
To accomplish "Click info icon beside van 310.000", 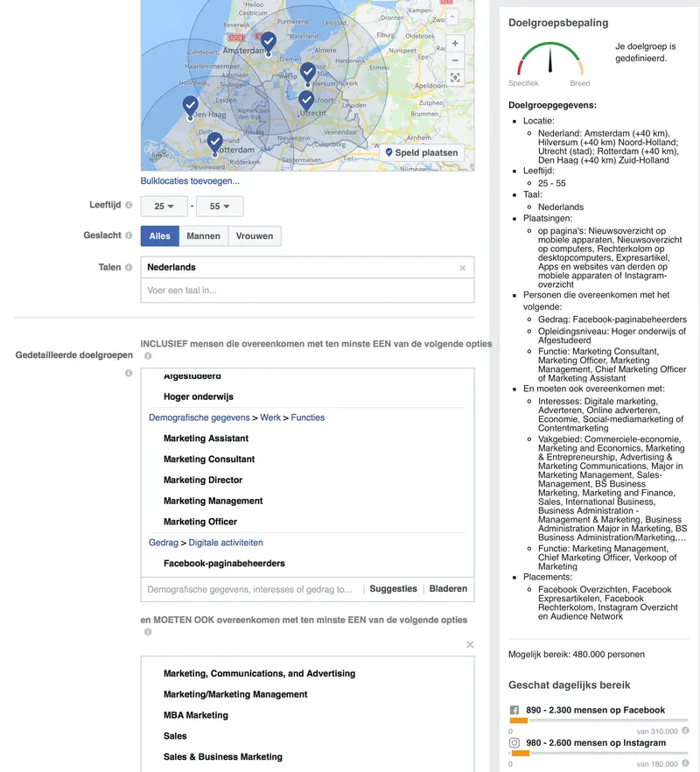I will pyautogui.click(x=685, y=731).
